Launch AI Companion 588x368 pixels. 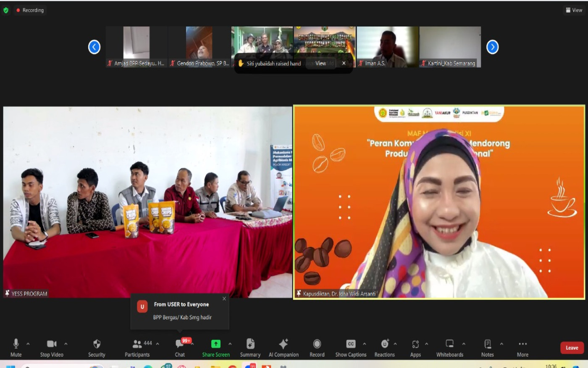[x=283, y=348]
